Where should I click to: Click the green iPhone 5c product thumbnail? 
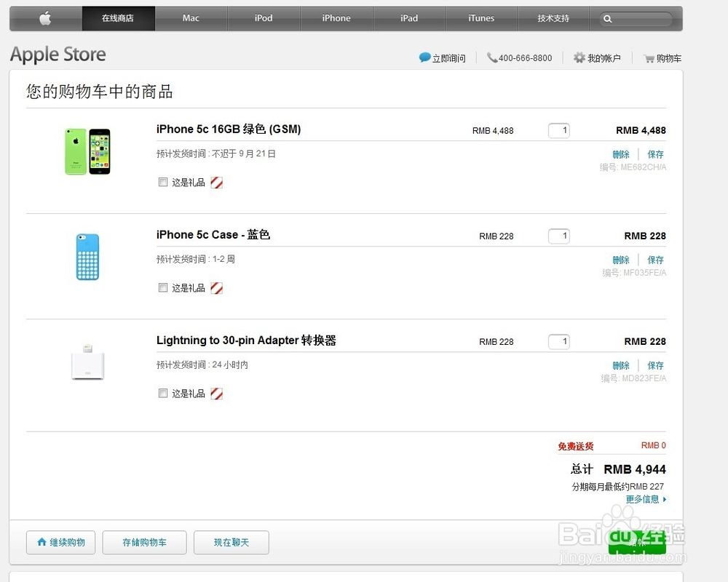87,151
